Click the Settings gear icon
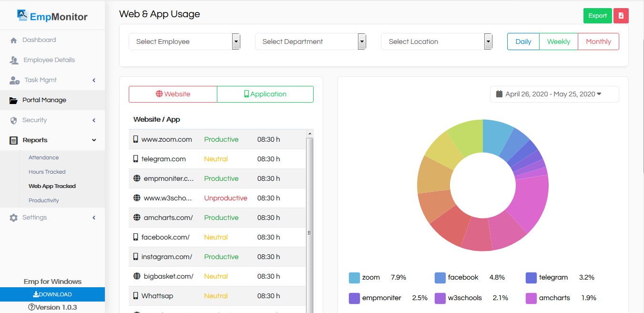Viewport: 644px width, 313px height. point(13,218)
